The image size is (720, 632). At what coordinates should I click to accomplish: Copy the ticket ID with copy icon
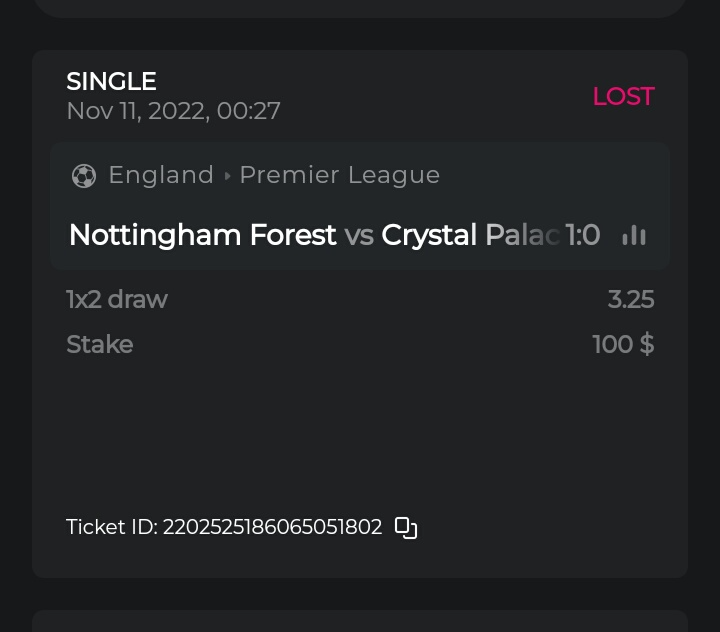(x=406, y=527)
